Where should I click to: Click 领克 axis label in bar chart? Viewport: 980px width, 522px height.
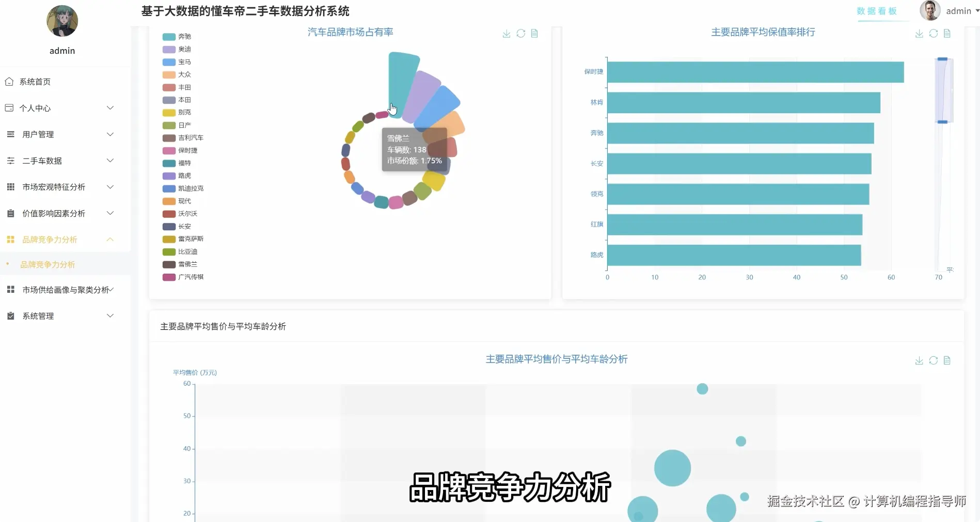tap(597, 194)
